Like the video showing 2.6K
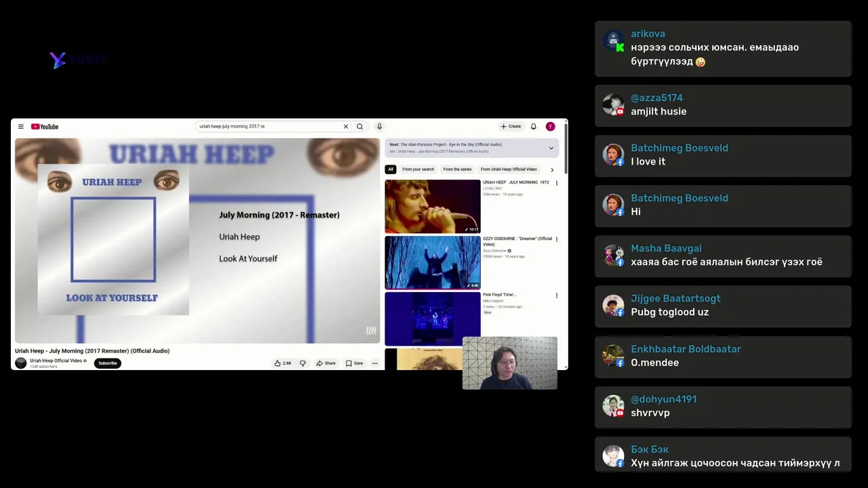 pos(283,363)
